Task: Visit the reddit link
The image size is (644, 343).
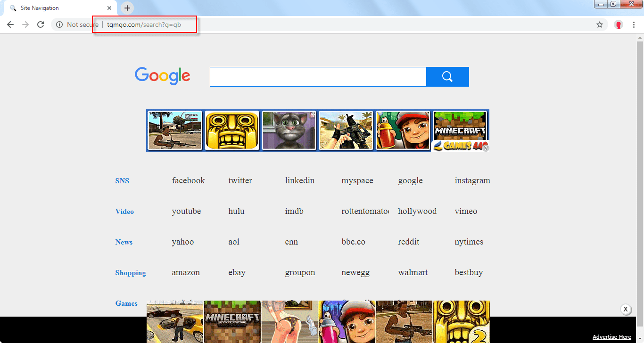Action: 409,242
